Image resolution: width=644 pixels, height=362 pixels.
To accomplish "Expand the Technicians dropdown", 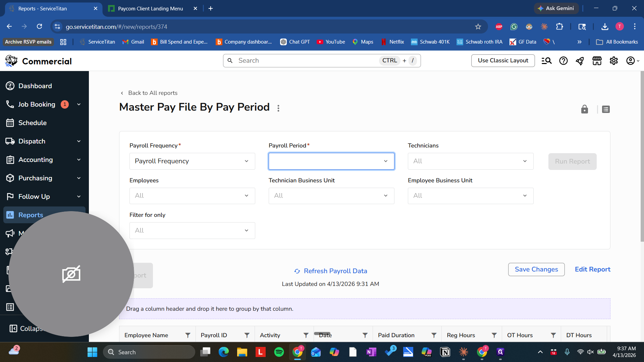I will 470,161.
